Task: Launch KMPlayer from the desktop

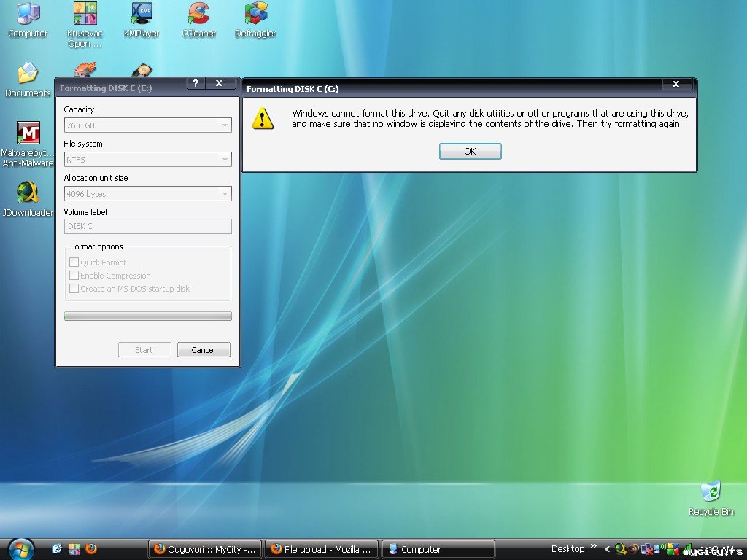Action: pos(142,20)
